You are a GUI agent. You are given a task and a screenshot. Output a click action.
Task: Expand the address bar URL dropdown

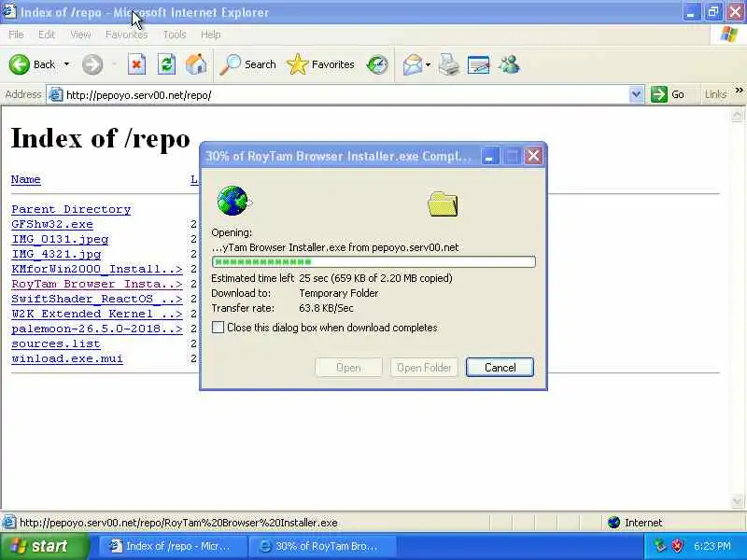pyautogui.click(x=636, y=94)
